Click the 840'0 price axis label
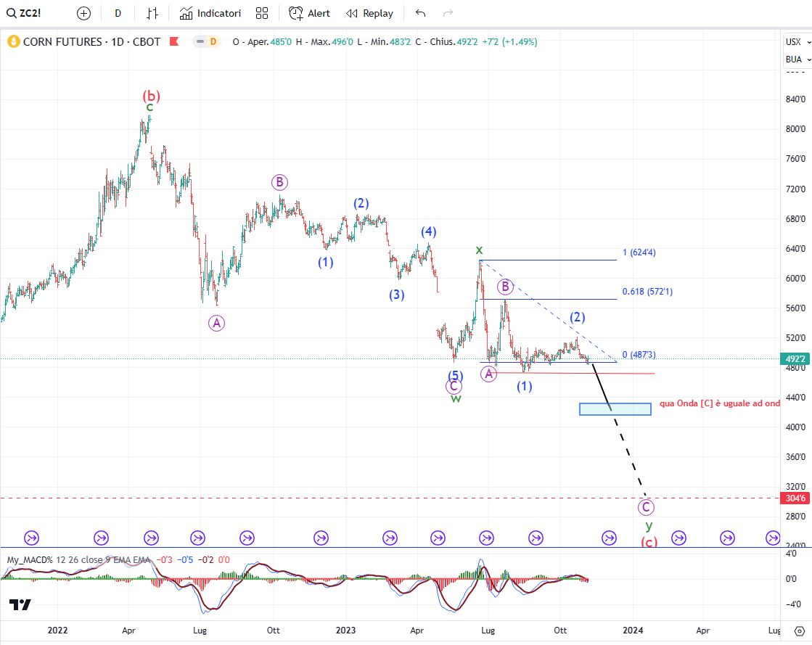 click(x=795, y=99)
